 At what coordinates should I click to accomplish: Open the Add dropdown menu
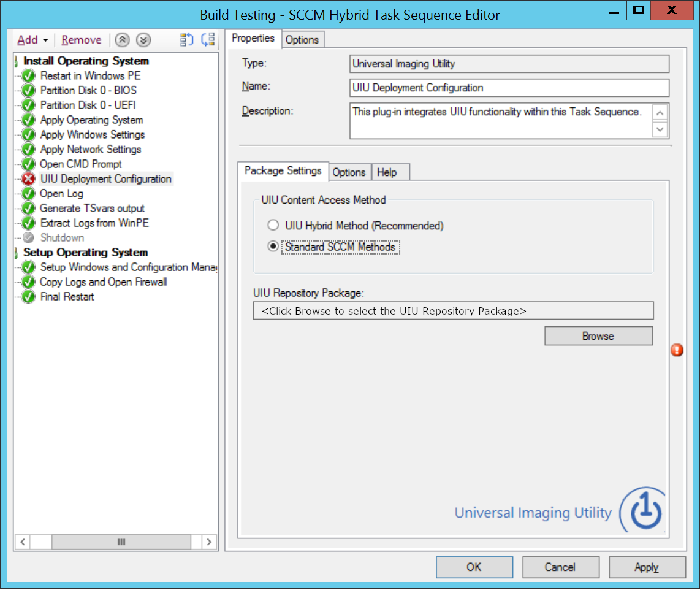32,40
